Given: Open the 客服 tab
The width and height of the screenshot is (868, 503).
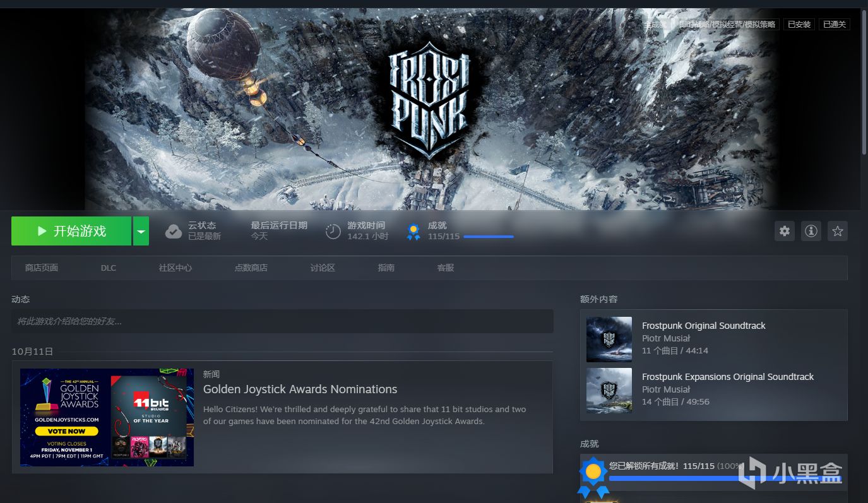Looking at the screenshot, I should [x=446, y=268].
